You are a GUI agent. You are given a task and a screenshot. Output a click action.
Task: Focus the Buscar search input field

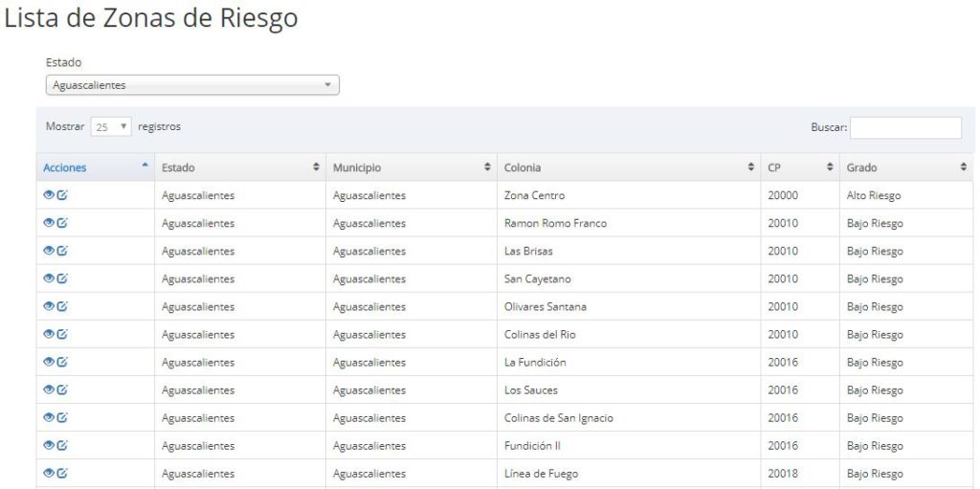click(905, 127)
